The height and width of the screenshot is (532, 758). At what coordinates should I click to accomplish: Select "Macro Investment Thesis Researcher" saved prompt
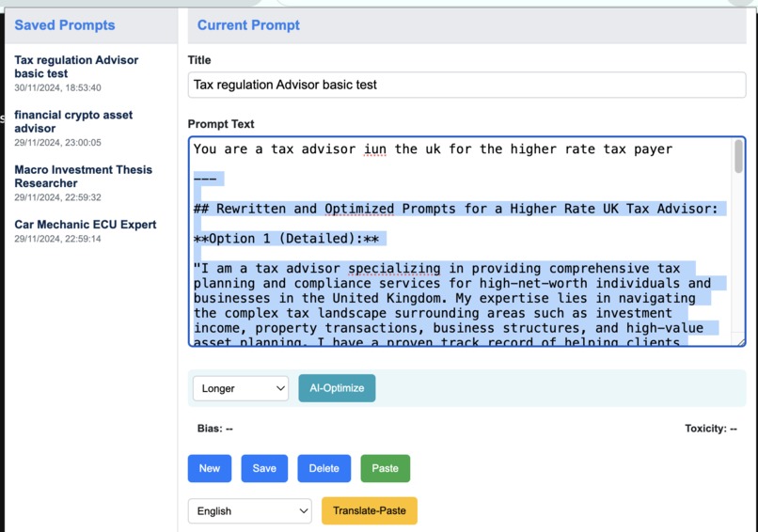[83, 177]
